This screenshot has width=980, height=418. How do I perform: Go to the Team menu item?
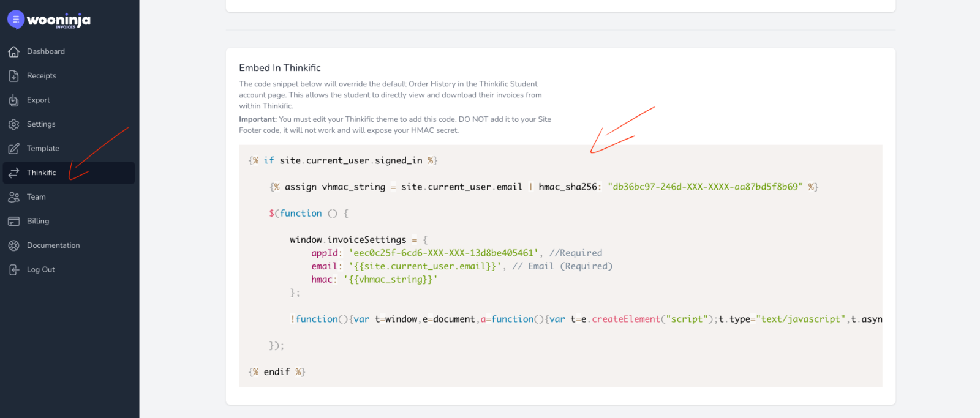pos(36,197)
